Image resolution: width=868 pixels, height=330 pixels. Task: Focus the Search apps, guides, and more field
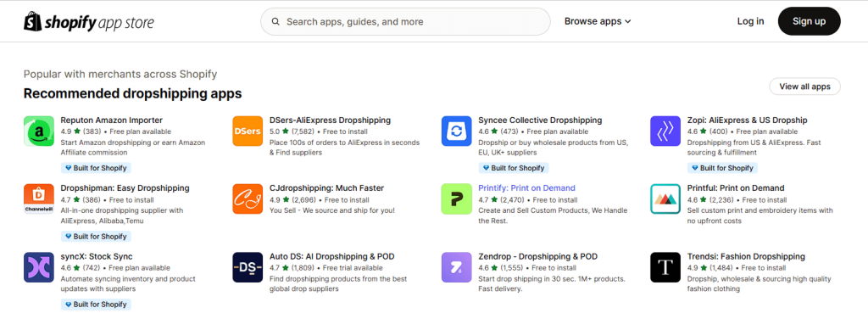click(405, 21)
